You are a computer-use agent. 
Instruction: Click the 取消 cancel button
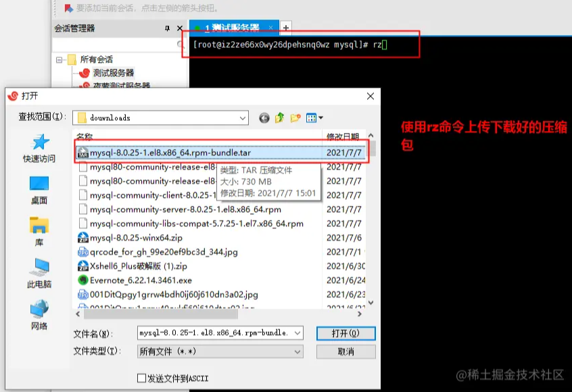click(x=345, y=351)
